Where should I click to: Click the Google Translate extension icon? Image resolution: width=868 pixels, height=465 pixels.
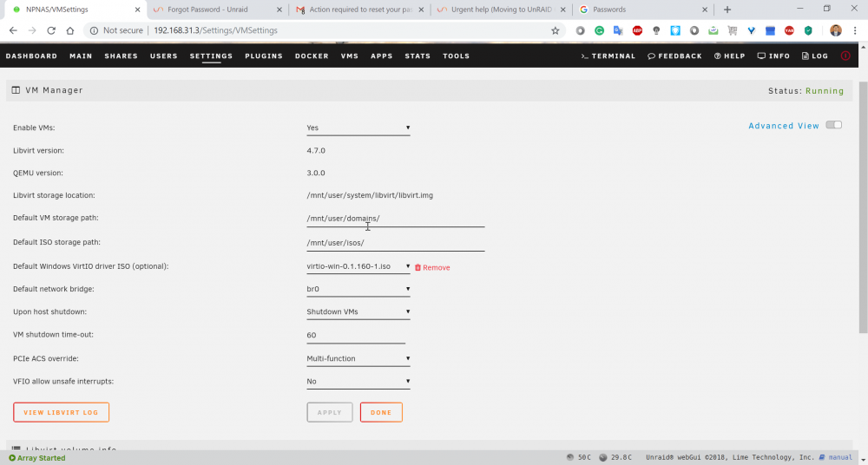618,31
